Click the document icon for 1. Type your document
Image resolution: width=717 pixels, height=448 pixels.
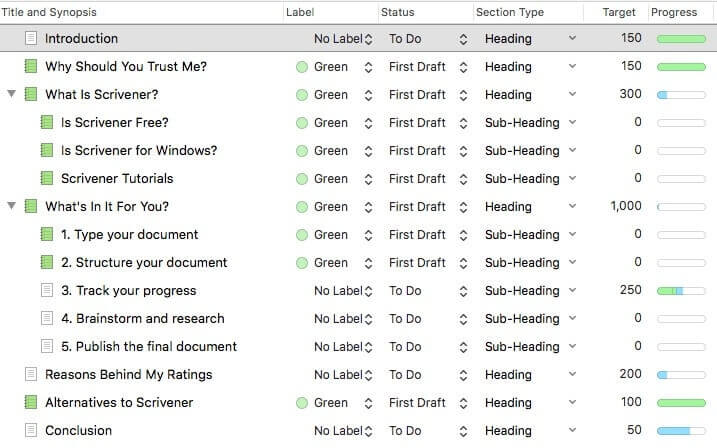47,234
